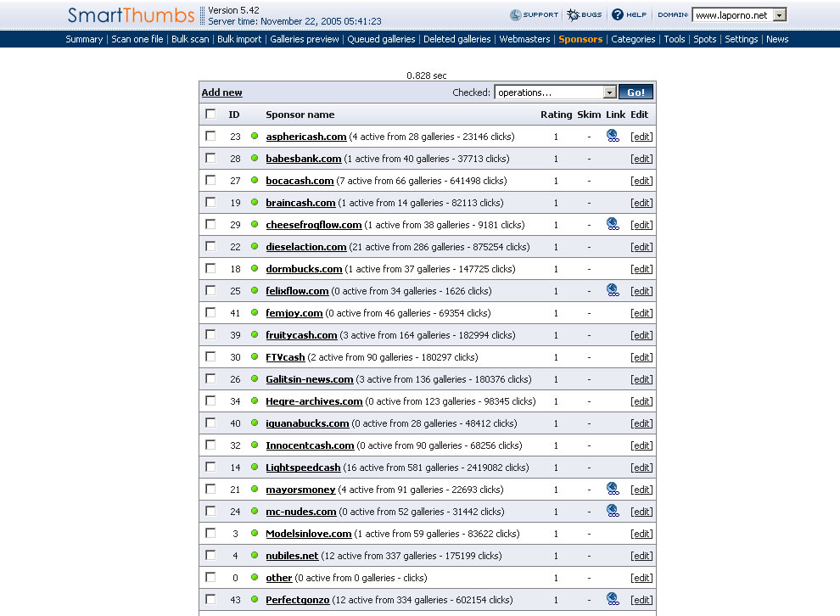Open link globe icon for mc-nudes.com
Screen dimensions: 840x616
pos(613,511)
